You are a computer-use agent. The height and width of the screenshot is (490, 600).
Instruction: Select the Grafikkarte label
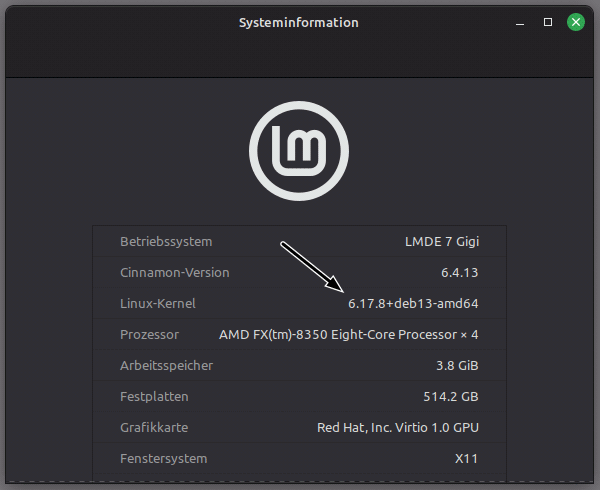click(x=154, y=428)
